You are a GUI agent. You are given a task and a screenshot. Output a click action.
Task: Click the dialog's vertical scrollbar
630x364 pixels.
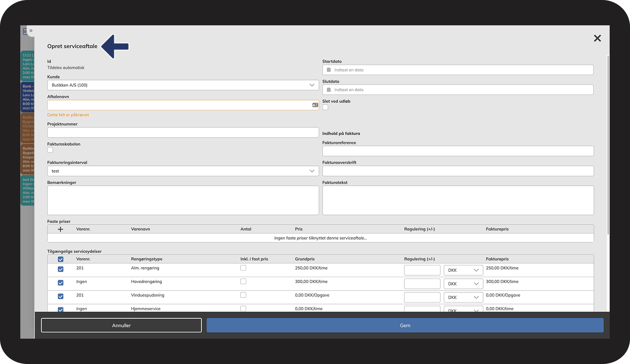click(608, 143)
